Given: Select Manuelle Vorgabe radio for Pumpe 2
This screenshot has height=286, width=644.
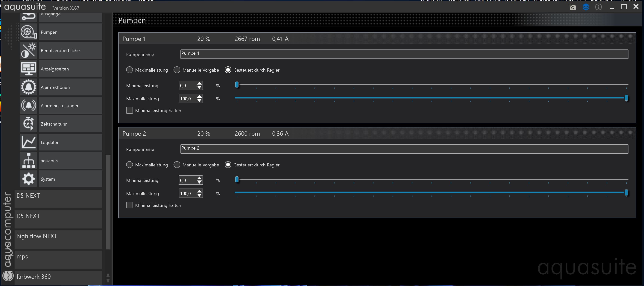Looking at the screenshot, I should tap(177, 165).
